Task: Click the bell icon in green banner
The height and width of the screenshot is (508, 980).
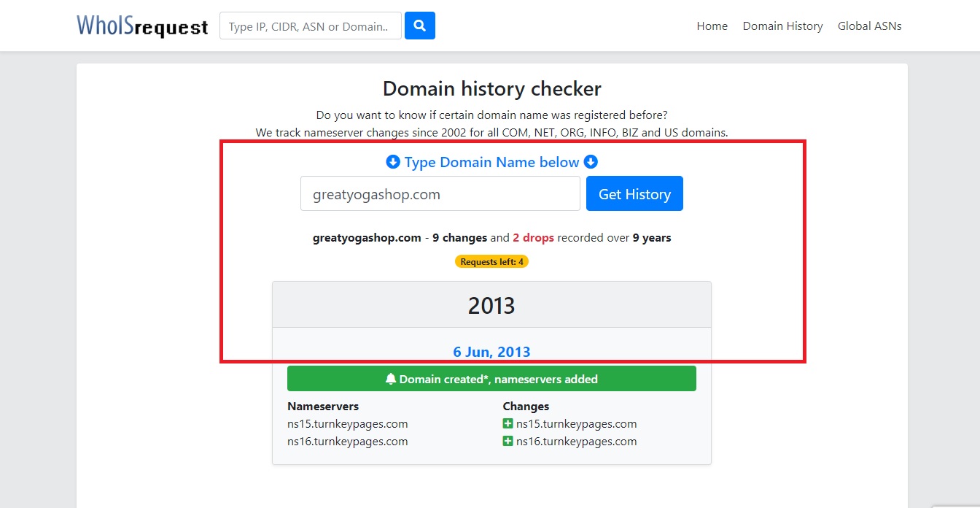Action: point(391,379)
